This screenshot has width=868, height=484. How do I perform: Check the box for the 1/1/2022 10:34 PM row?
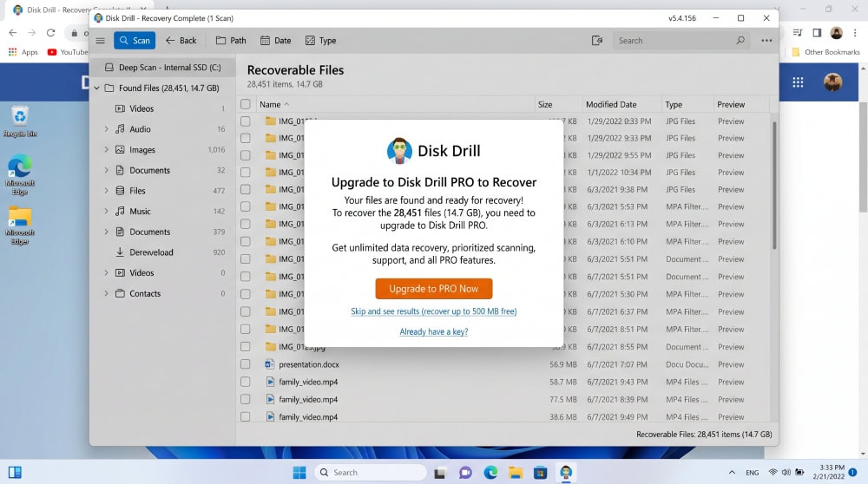[246, 172]
